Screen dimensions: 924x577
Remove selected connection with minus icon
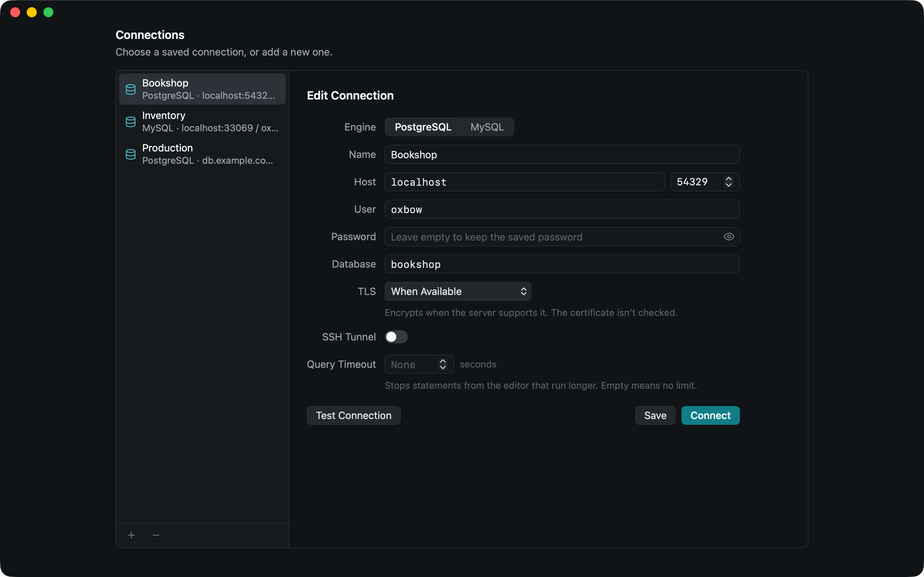point(156,535)
